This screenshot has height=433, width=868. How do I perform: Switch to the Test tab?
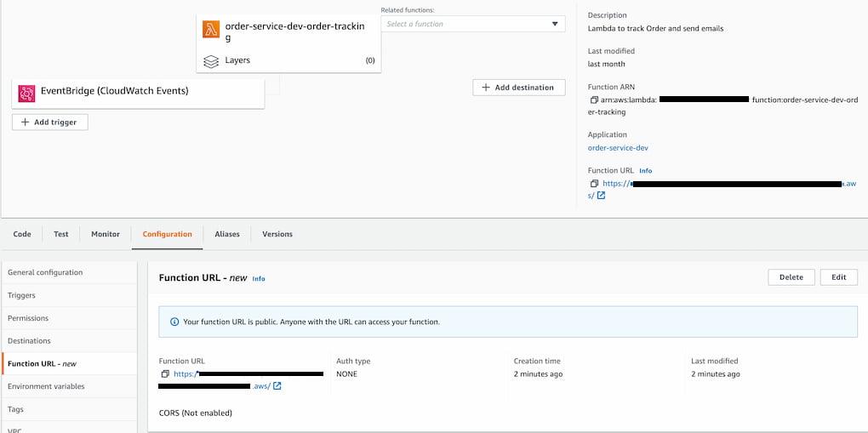(x=61, y=234)
